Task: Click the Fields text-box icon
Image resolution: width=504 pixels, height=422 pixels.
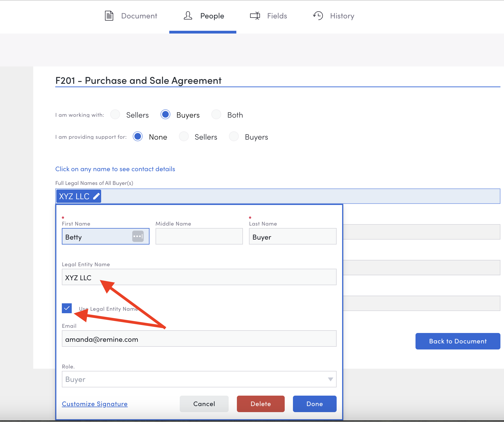Action: coord(255,16)
